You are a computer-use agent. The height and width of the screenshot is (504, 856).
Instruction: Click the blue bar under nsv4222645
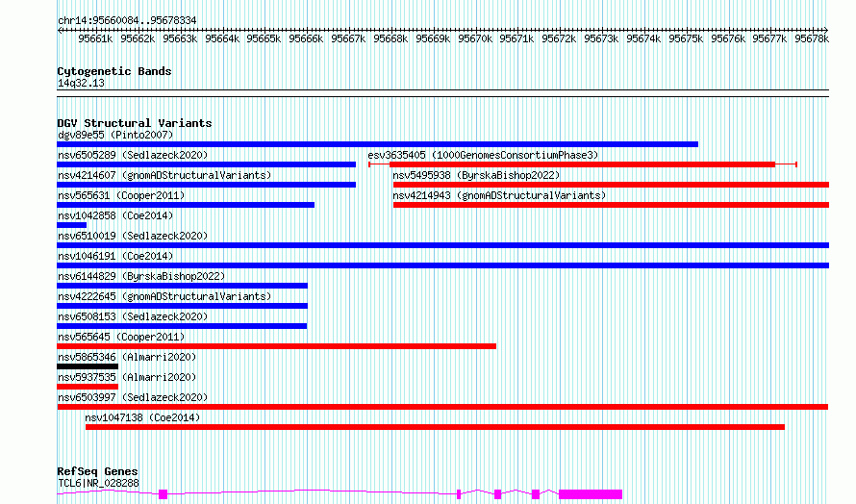pyautogui.click(x=183, y=306)
